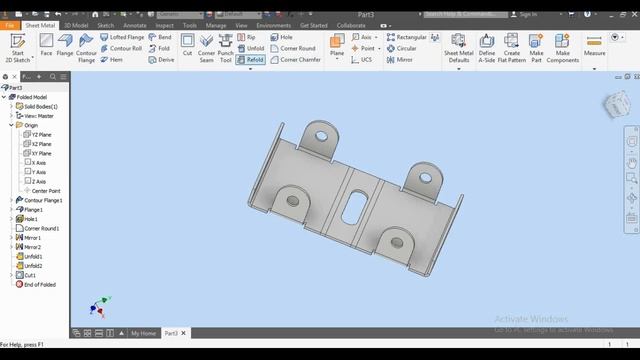The height and width of the screenshot is (360, 640).
Task: Open the browser panel menu icon
Action: click(64, 77)
